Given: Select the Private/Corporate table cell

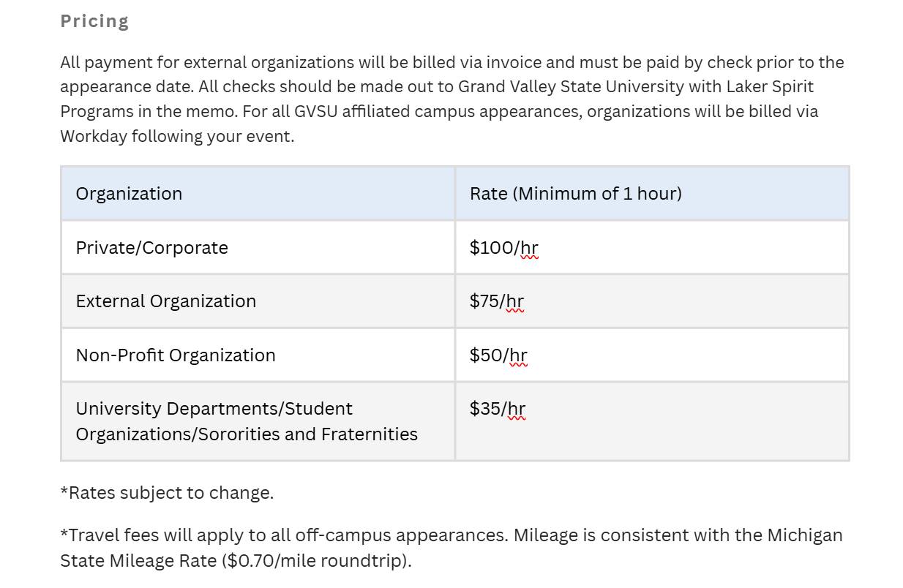Looking at the screenshot, I should click(x=151, y=248).
